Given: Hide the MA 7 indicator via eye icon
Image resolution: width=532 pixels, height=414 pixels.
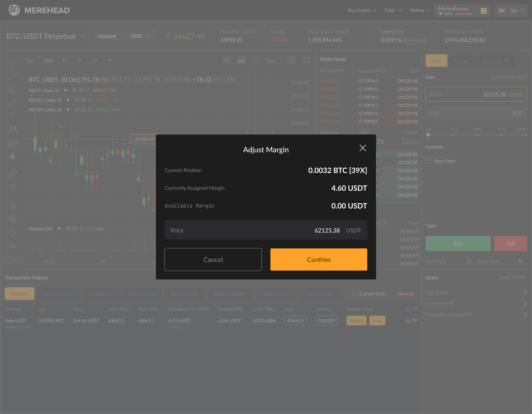Looking at the screenshot, I should pyautogui.click(x=75, y=90).
